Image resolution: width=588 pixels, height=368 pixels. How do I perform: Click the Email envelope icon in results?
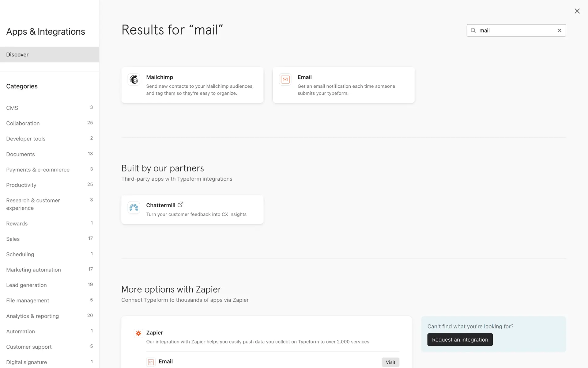click(x=285, y=79)
